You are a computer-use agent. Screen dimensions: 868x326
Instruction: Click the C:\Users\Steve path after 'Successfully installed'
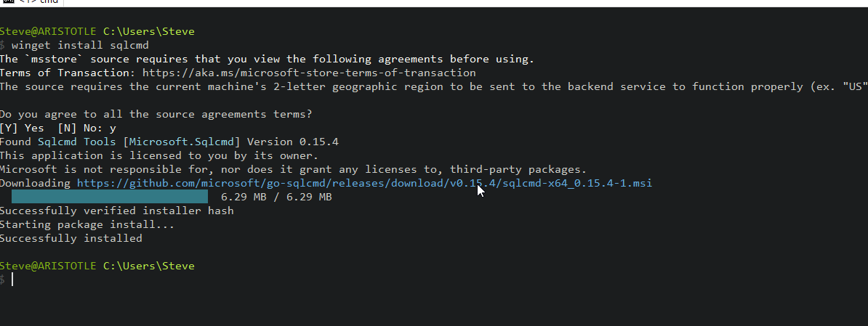[x=149, y=266]
